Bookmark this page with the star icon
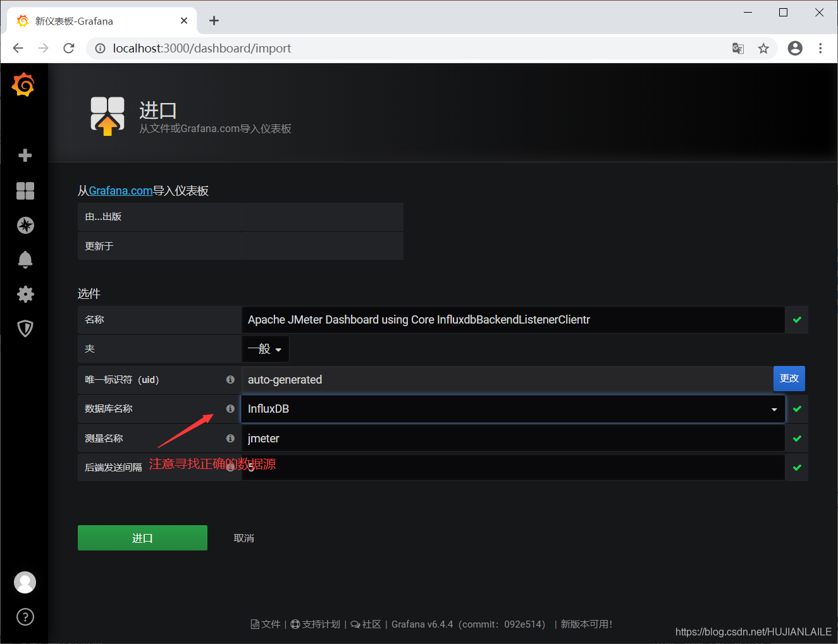Screen dimensions: 838x644 tap(763, 48)
